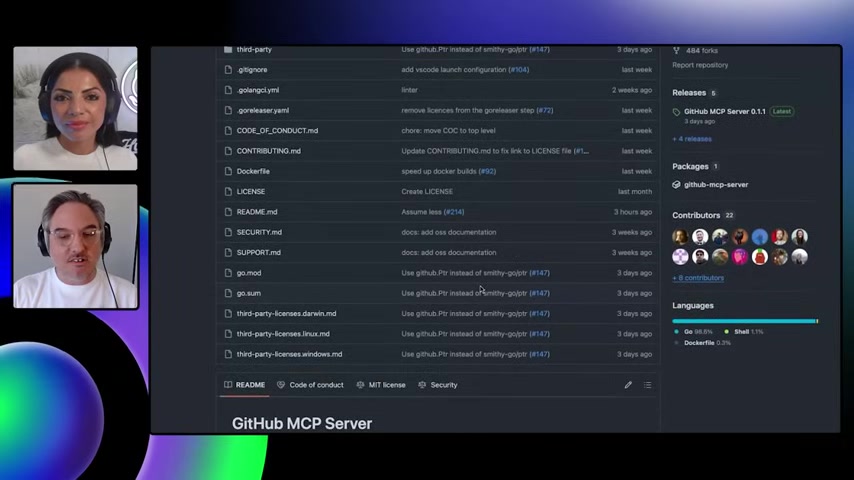The width and height of the screenshot is (854, 480).
Task: Open GitHub MCP Server 0.1.1 release
Action: click(x=724, y=112)
